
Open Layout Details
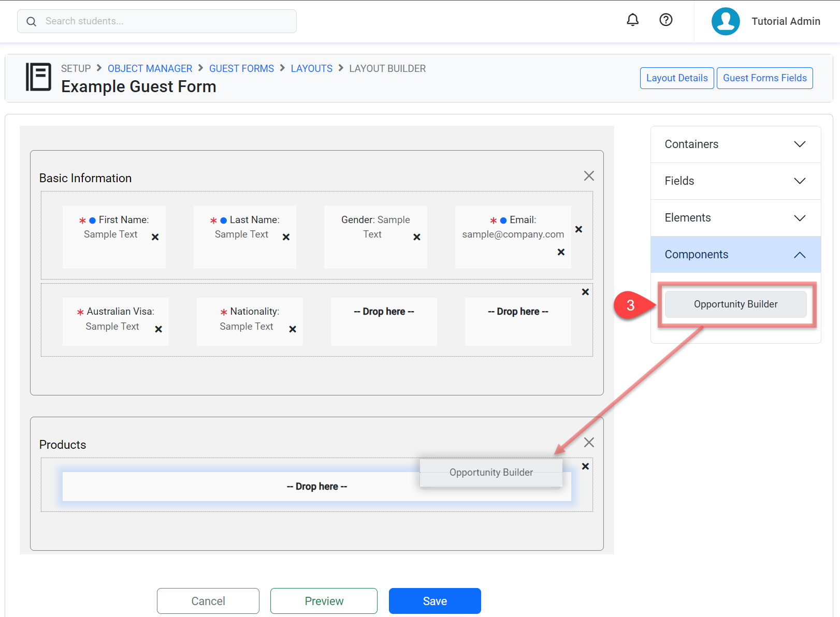point(676,78)
